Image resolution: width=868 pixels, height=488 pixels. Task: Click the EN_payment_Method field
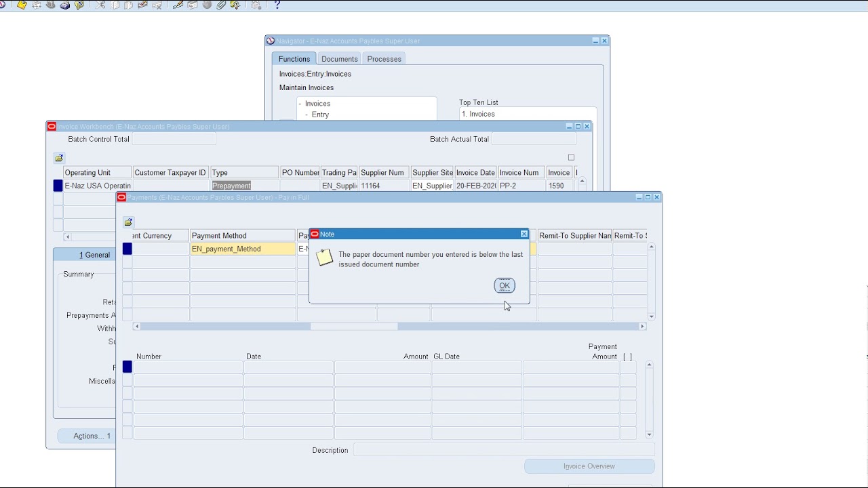point(243,249)
